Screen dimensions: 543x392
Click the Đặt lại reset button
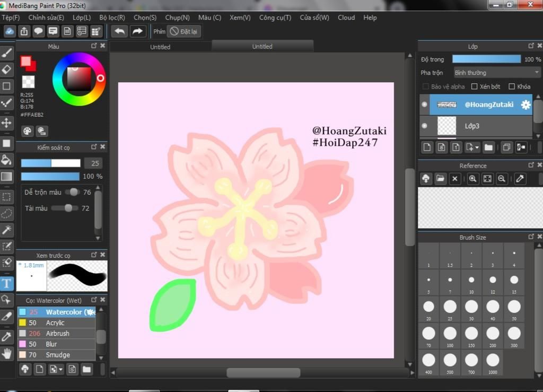pos(184,31)
